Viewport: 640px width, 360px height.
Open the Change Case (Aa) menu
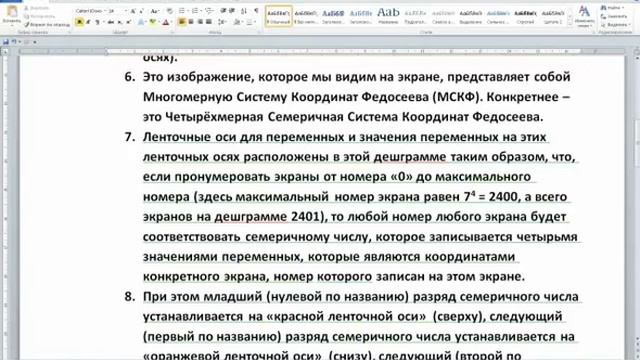(155, 11)
